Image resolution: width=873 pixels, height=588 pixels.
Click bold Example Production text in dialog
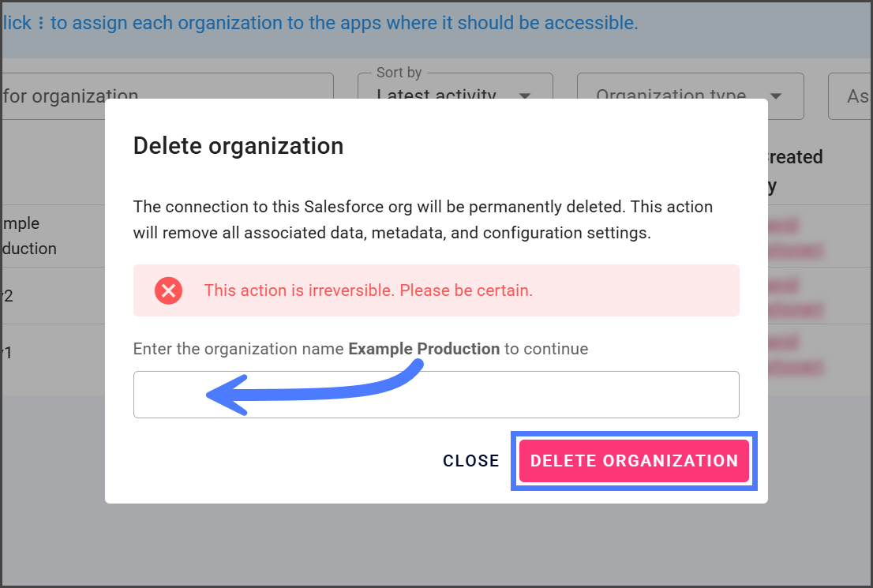pos(424,349)
